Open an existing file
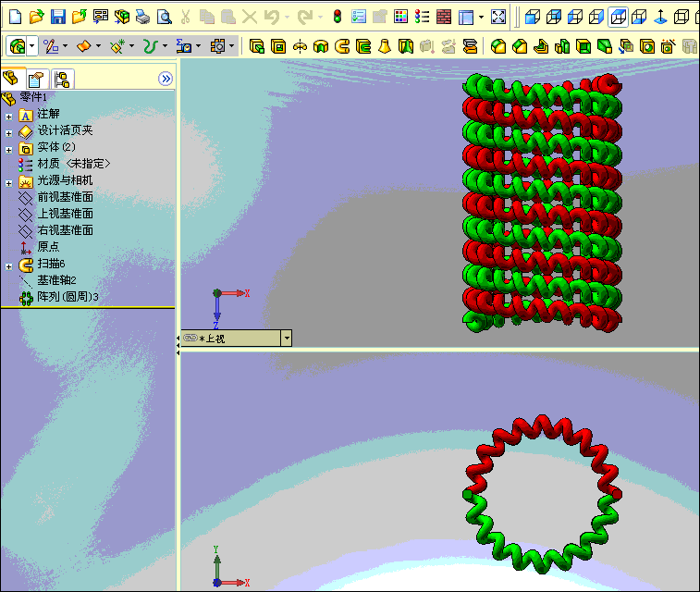 click(37, 17)
